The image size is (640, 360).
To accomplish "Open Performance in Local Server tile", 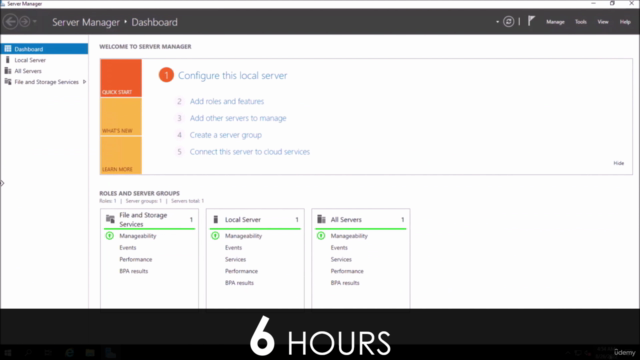I will tap(241, 271).
